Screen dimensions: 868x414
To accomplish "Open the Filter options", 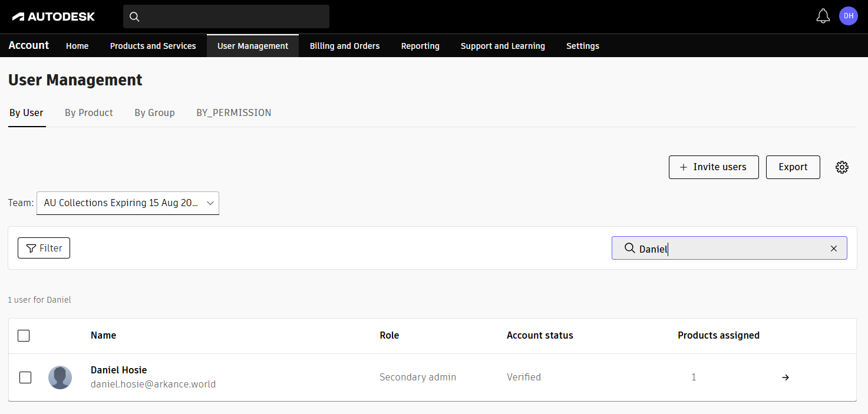I will coord(44,249).
